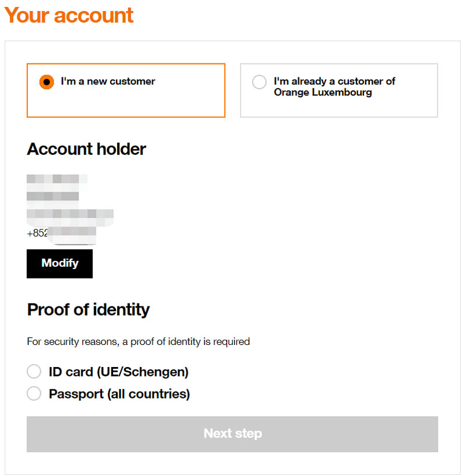Click the orange "Your account" page title
The height and width of the screenshot is (476, 466).
click(69, 15)
